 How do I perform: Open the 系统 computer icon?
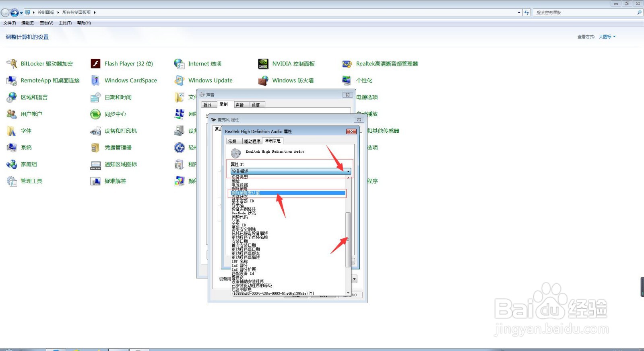tap(12, 148)
